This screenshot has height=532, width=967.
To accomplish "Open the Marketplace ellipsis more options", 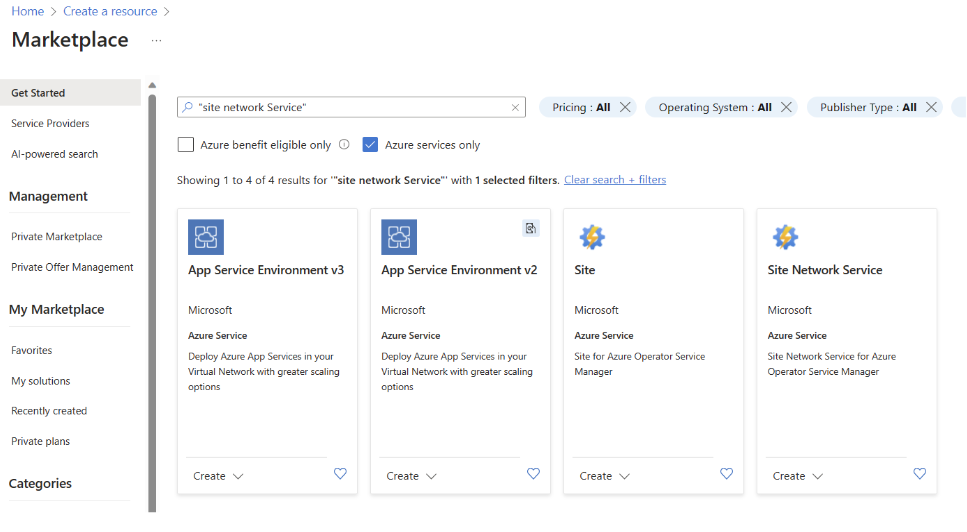I will [156, 41].
